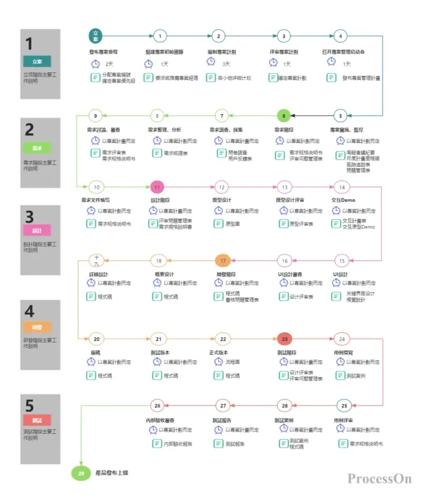Click the document icon beside 委派或推薦專案經理

click(x=148, y=78)
